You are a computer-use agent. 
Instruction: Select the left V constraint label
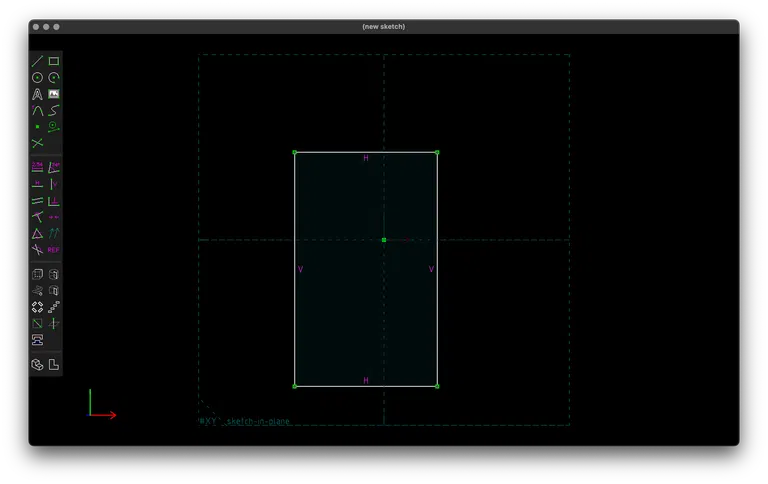click(300, 269)
